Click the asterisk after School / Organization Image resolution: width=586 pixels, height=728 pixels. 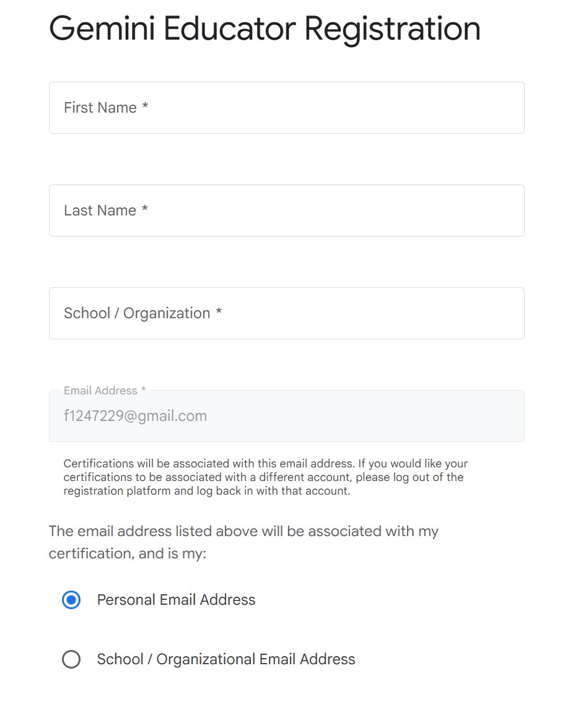click(219, 313)
